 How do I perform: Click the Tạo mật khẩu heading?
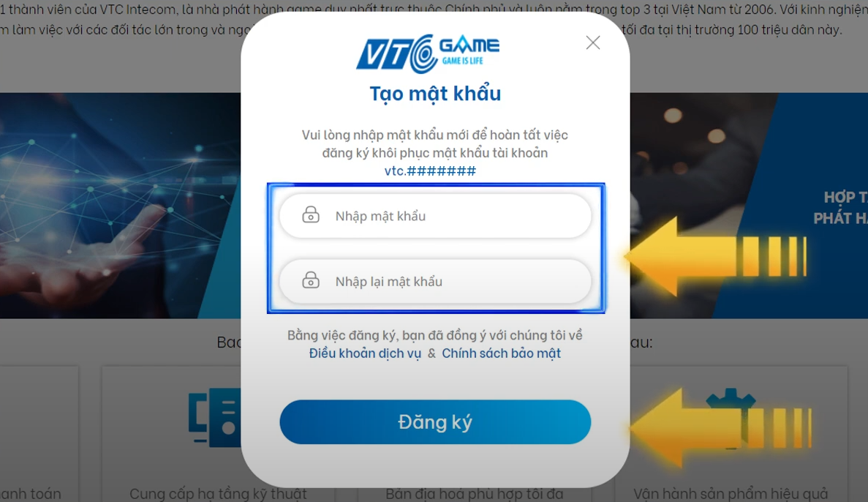[x=435, y=94]
